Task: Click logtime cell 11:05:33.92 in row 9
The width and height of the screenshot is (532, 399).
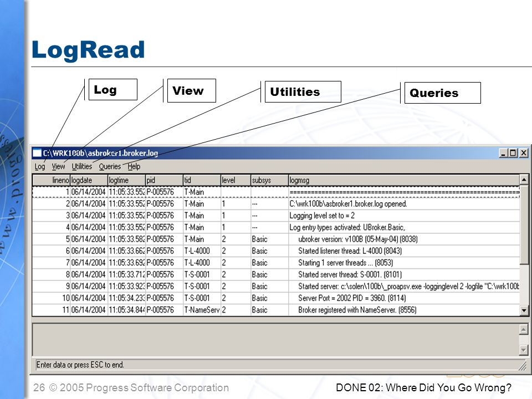Action: tap(126, 287)
